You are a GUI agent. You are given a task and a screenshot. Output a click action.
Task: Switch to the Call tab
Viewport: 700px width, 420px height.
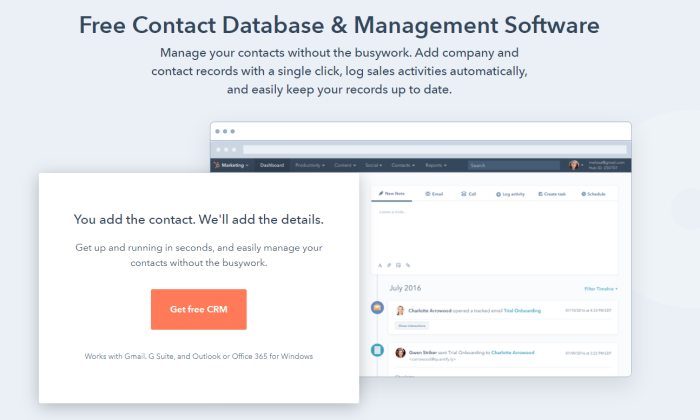469,194
